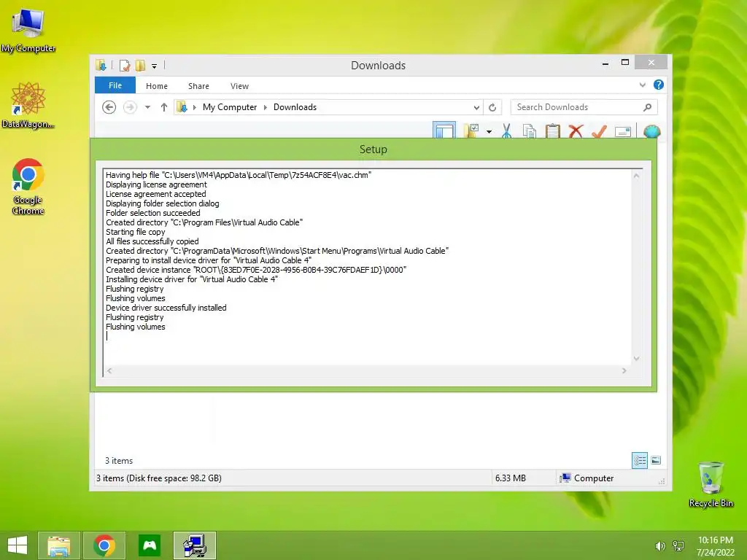
Task: Click the Forward navigation arrow
Action: (x=130, y=107)
